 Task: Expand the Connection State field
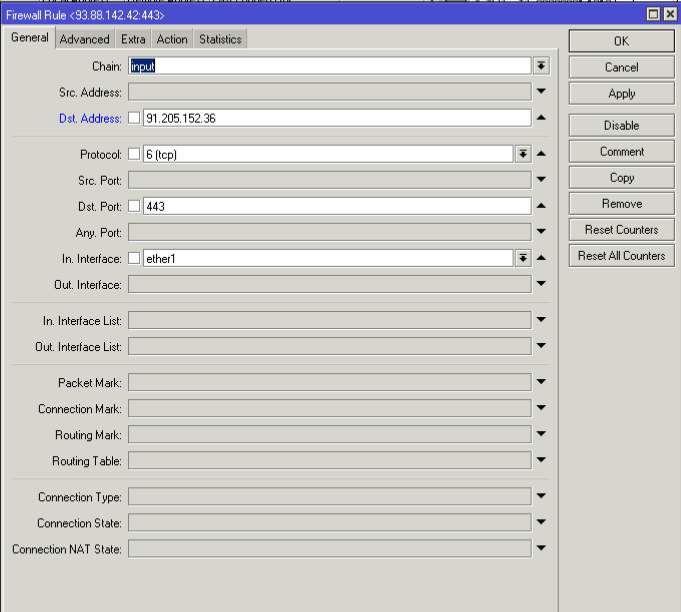pos(541,522)
